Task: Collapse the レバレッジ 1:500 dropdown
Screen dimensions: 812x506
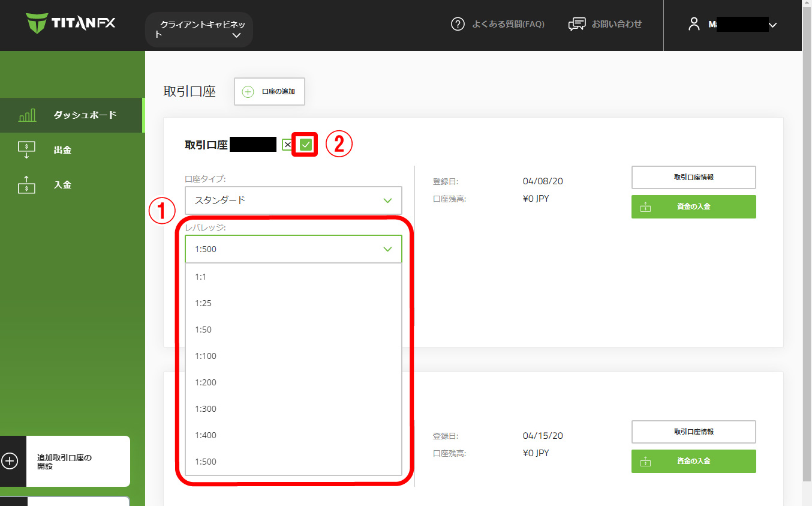Action: click(293, 249)
